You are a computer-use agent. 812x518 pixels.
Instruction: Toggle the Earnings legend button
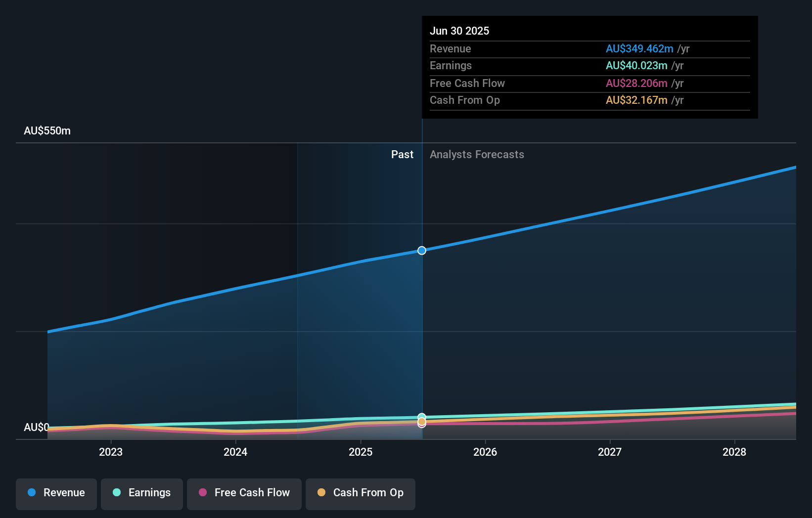142,494
